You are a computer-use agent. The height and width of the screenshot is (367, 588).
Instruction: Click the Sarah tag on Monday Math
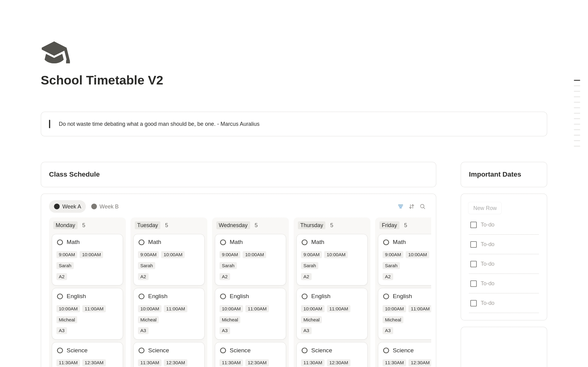tap(65, 266)
